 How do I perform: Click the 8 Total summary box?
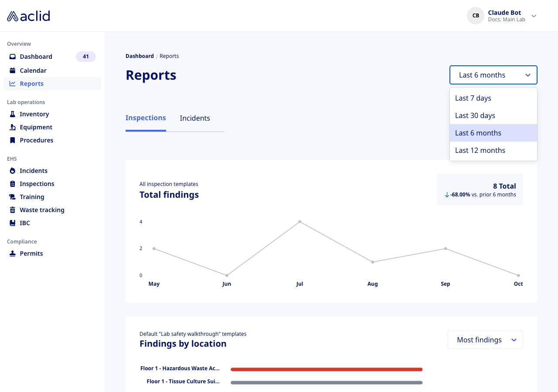[x=480, y=189]
